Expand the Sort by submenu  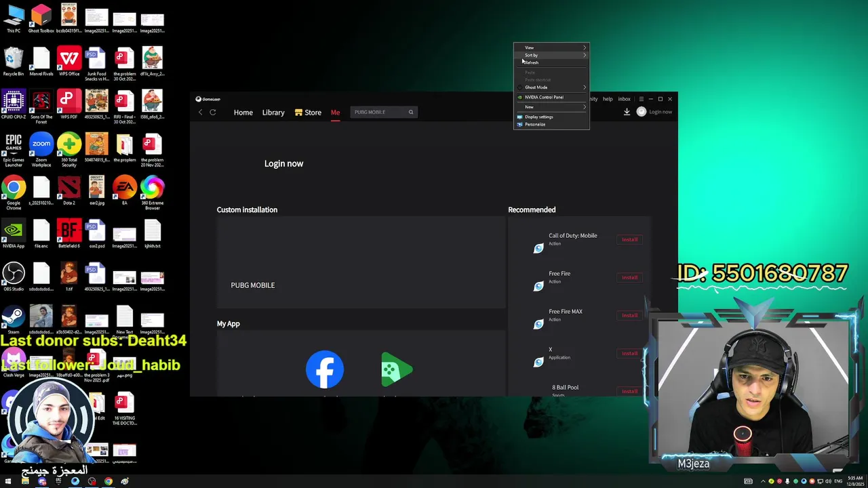tap(551, 56)
